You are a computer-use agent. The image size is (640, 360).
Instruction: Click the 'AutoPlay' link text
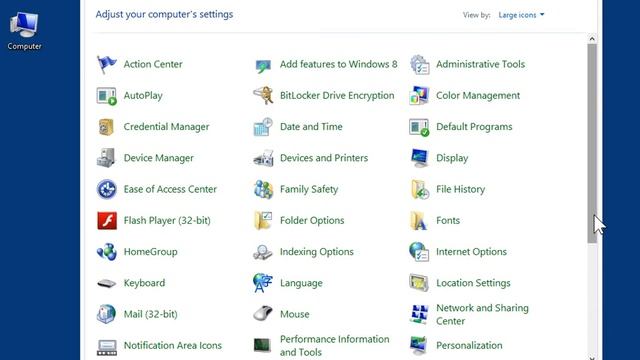(143, 96)
